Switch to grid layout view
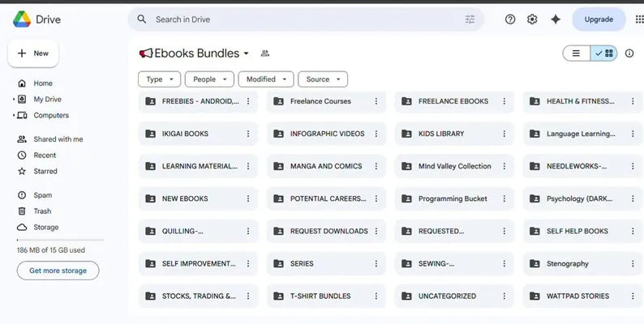 coord(603,53)
